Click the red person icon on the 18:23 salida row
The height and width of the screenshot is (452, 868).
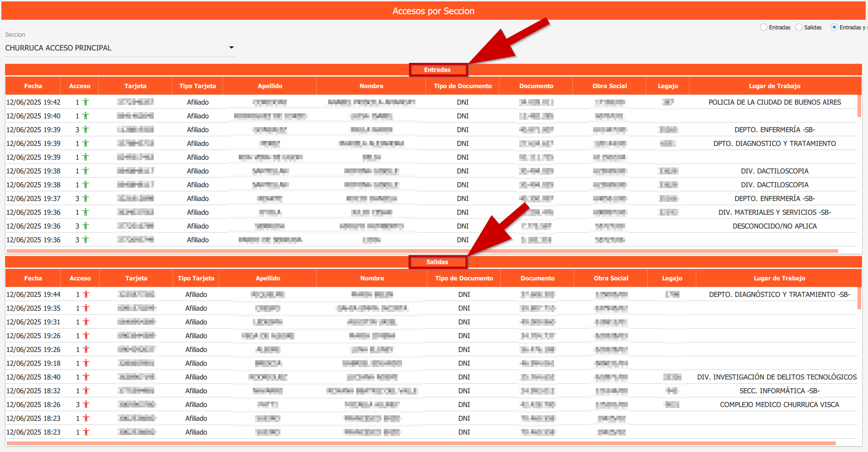tap(86, 418)
